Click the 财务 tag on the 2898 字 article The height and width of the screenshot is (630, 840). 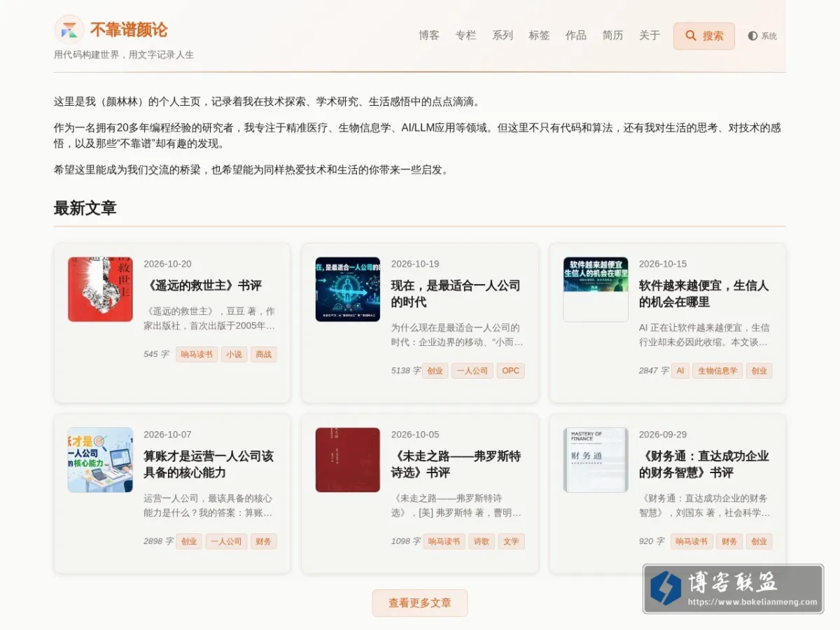264,542
